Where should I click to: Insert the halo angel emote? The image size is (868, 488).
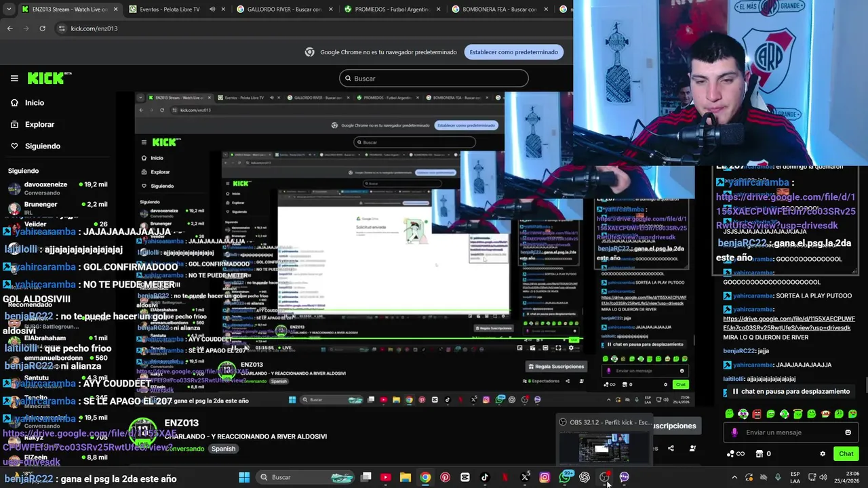coord(798,413)
